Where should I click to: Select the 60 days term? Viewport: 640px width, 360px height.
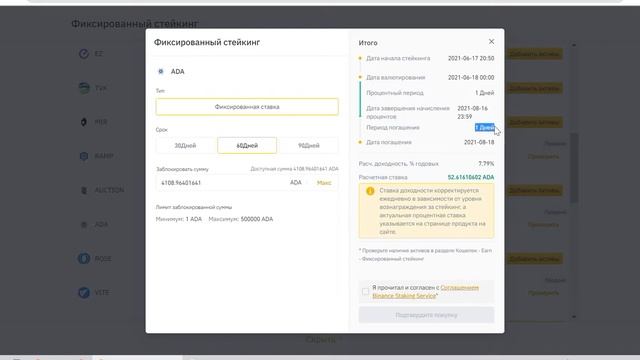click(x=247, y=145)
